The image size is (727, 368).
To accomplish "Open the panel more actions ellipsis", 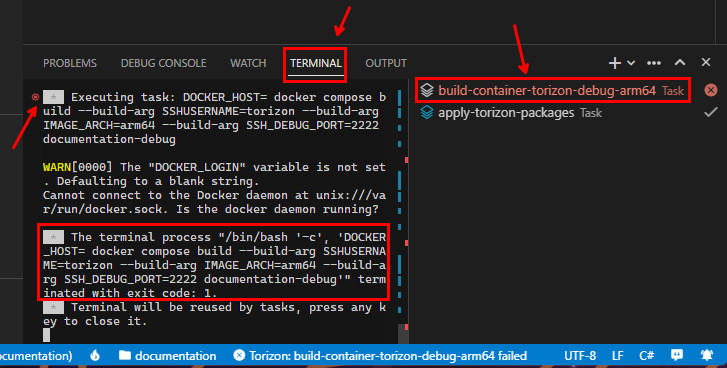I will click(654, 63).
